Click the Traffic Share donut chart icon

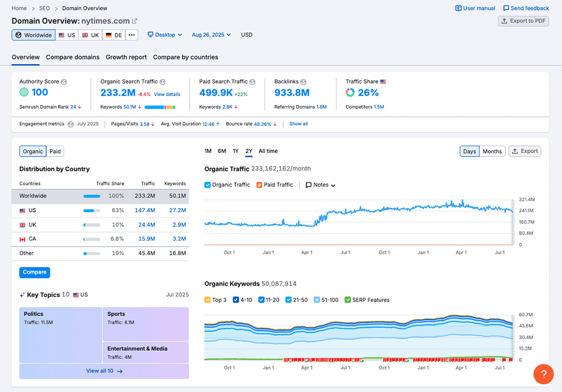(x=350, y=93)
